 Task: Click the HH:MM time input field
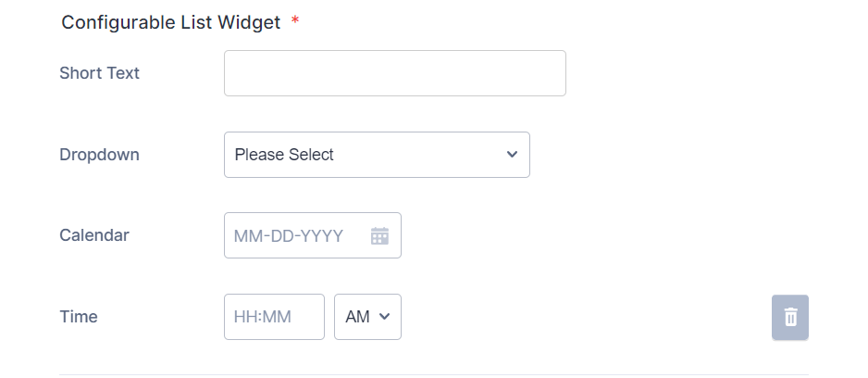[274, 317]
